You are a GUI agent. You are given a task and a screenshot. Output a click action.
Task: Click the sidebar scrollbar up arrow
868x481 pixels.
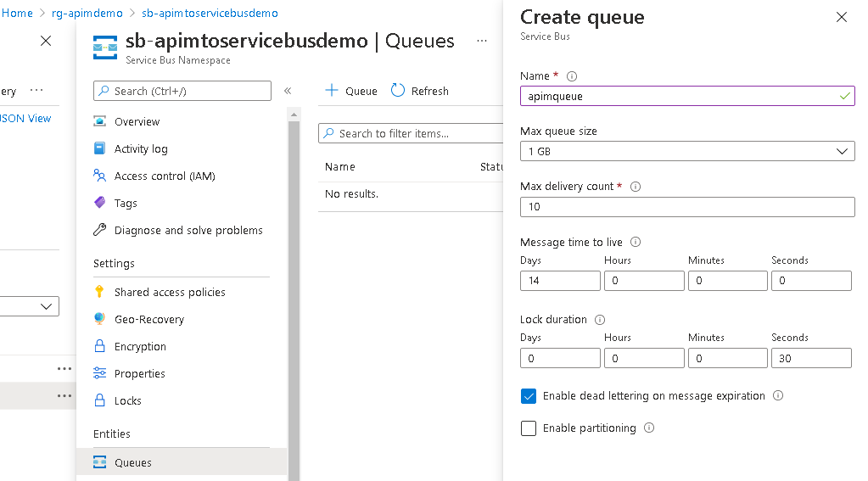click(294, 115)
